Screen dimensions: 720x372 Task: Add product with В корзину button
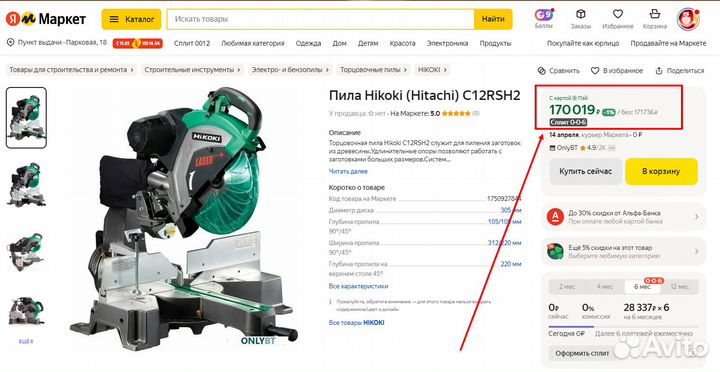coord(661,171)
